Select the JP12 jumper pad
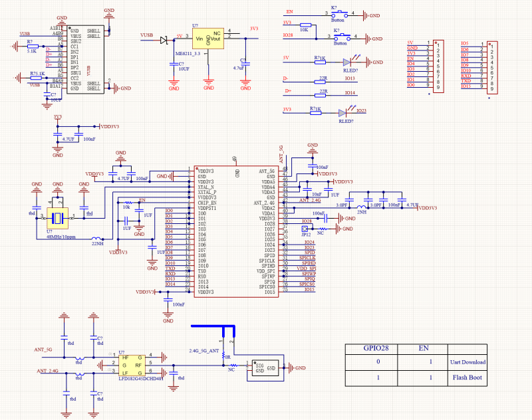Viewport: 532px width, 420px height. click(305, 229)
